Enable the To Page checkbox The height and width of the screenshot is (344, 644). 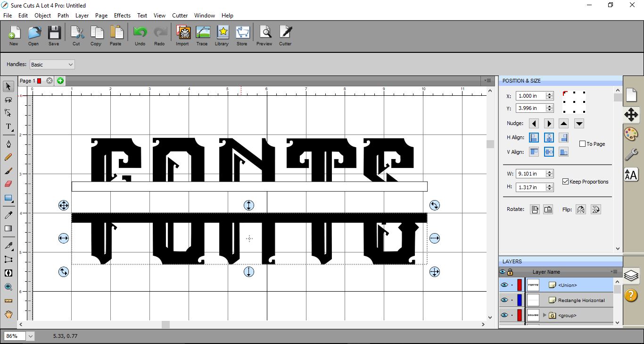point(583,144)
